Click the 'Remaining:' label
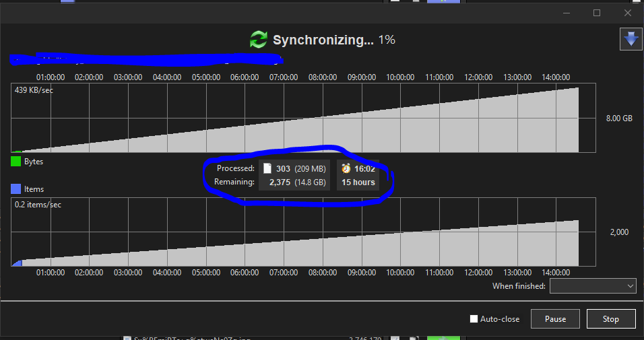Image resolution: width=644 pixels, height=340 pixels. tap(234, 182)
